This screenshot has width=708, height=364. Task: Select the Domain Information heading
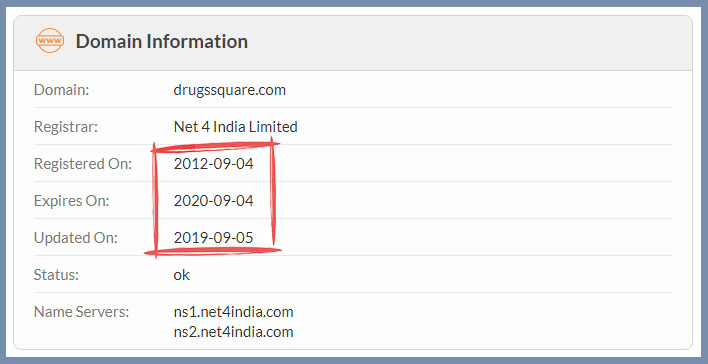point(162,41)
